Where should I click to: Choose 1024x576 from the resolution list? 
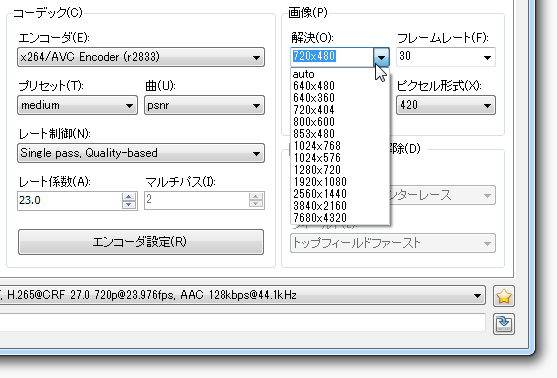(340, 158)
